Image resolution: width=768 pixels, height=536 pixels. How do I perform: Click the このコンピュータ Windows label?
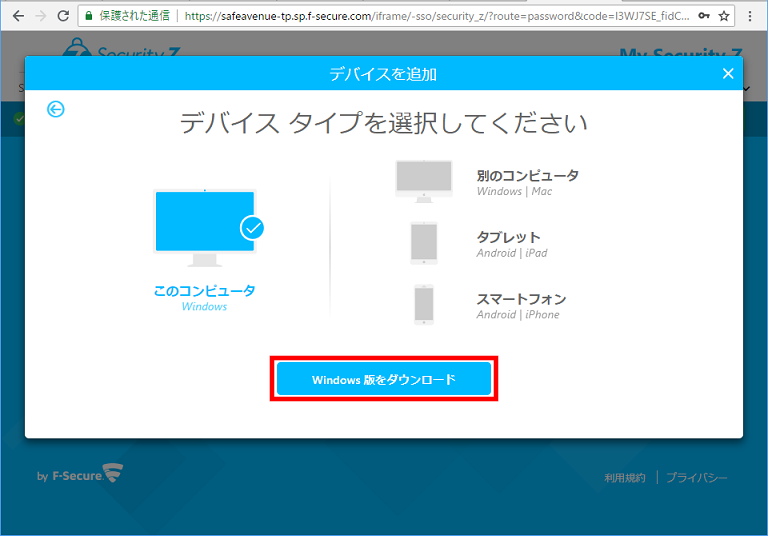click(204, 297)
